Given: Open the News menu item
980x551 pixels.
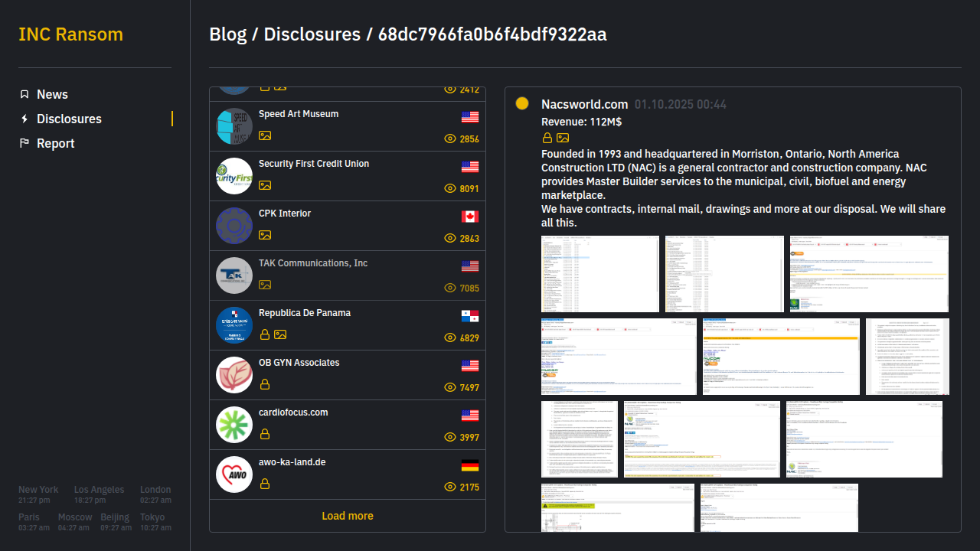Looking at the screenshot, I should (52, 94).
